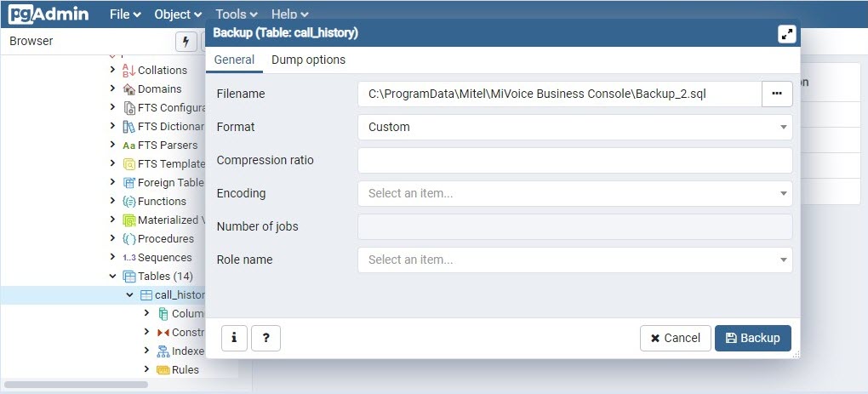
Task: Open the File menu
Action: 125,14
